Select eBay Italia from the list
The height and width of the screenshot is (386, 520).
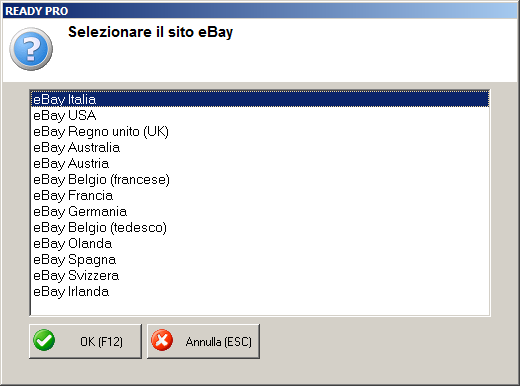260,99
